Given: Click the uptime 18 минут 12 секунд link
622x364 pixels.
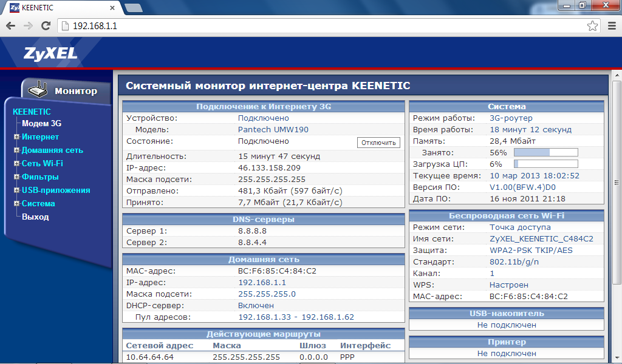Looking at the screenshot, I should click(531, 129).
